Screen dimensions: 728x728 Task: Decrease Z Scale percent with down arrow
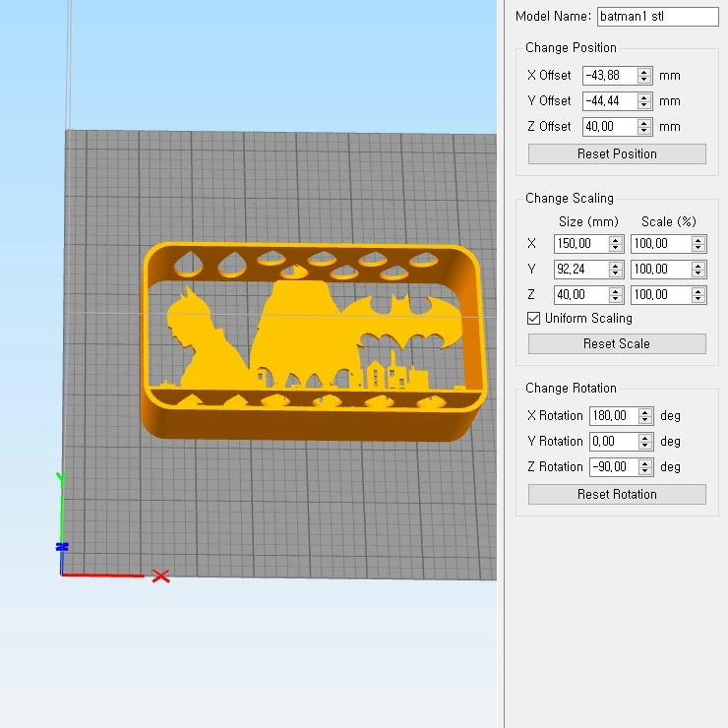tap(698, 298)
